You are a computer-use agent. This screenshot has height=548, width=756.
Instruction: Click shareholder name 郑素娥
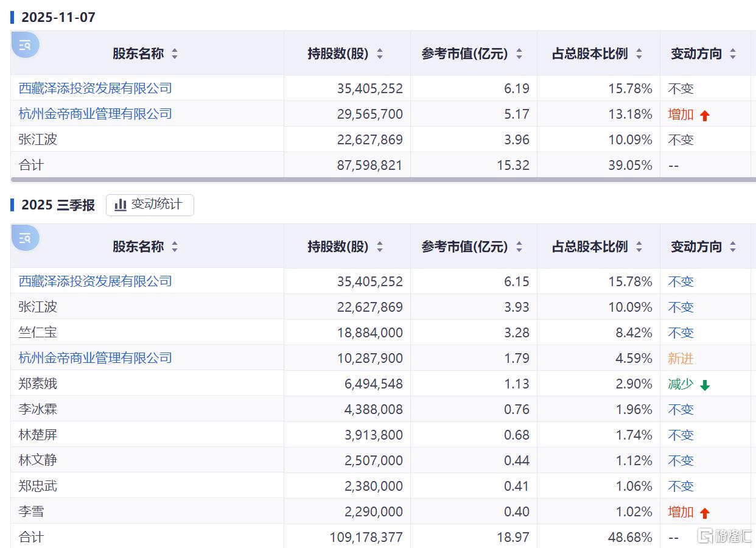(38, 384)
